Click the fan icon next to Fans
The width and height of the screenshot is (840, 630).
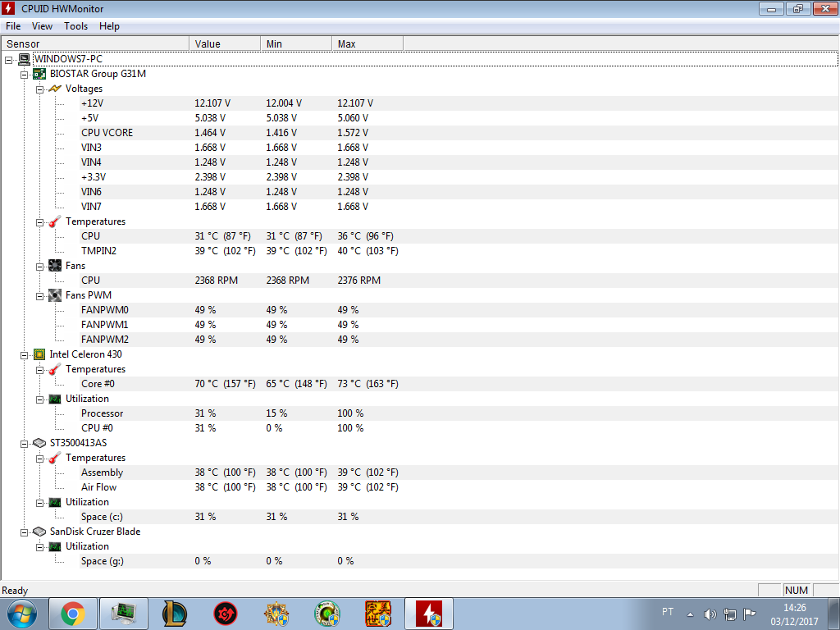point(55,266)
